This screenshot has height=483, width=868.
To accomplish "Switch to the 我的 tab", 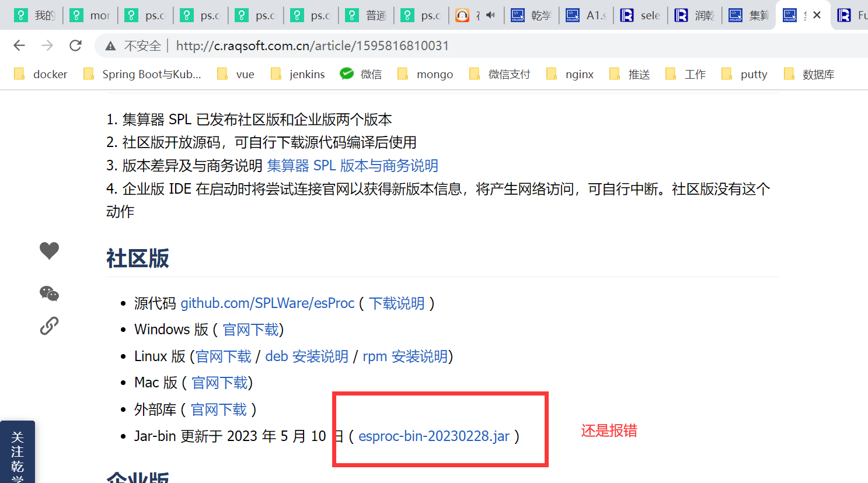I will tap(34, 15).
